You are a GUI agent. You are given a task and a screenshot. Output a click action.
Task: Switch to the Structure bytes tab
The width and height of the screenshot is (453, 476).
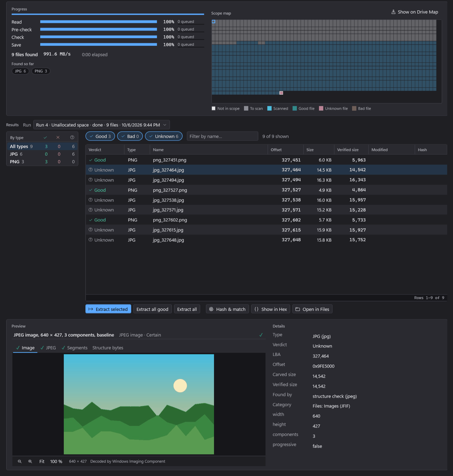(108, 348)
